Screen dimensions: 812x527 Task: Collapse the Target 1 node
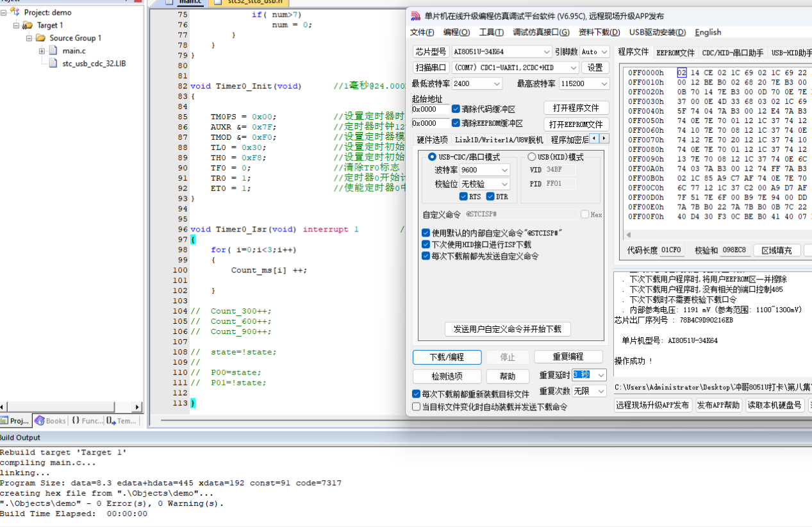click(x=16, y=25)
